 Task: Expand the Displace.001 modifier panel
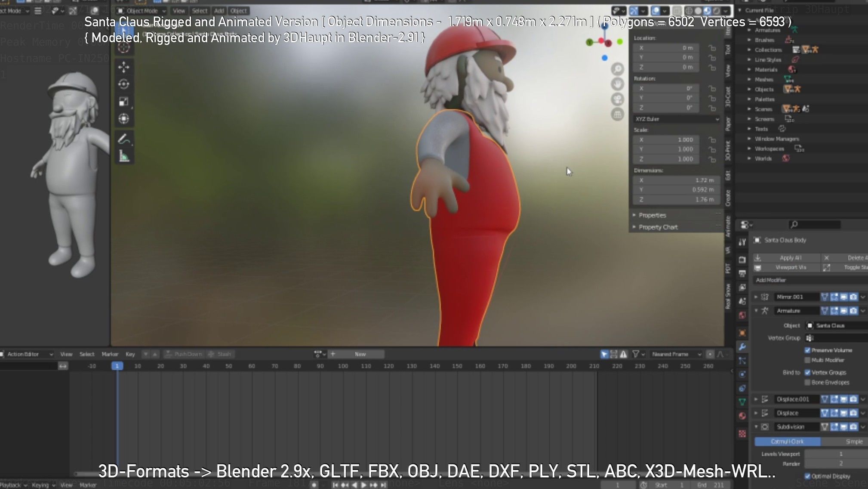(x=756, y=399)
